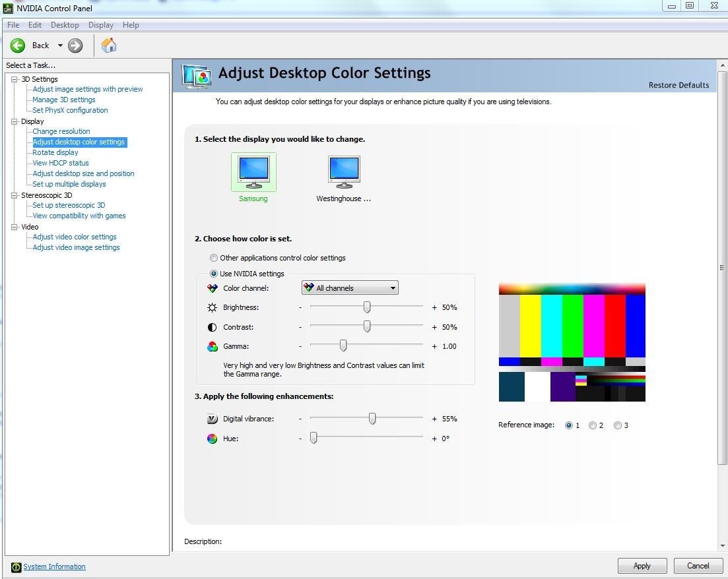Click the Gamma slider handle
The width and height of the screenshot is (728, 579).
coord(343,346)
